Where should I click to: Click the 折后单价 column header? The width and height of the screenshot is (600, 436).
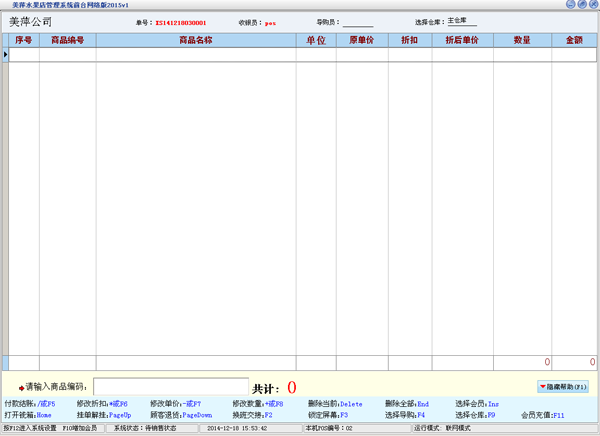pyautogui.click(x=461, y=41)
